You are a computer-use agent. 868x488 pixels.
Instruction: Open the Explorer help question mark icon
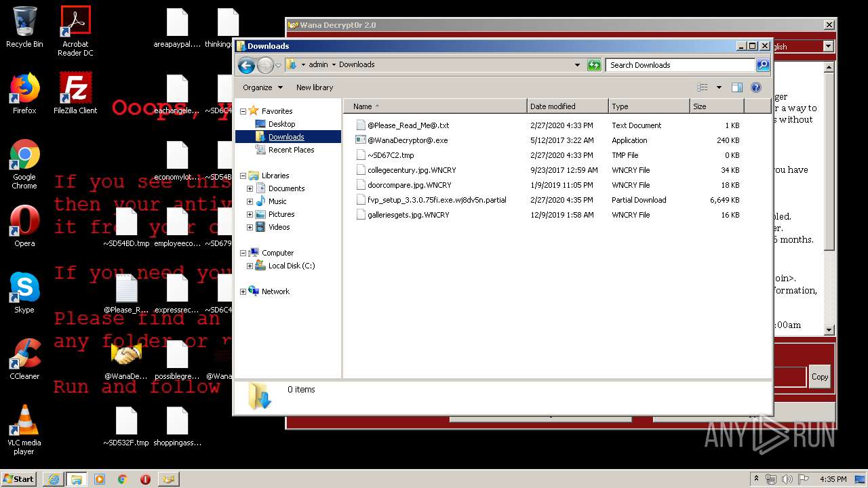[x=756, y=87]
